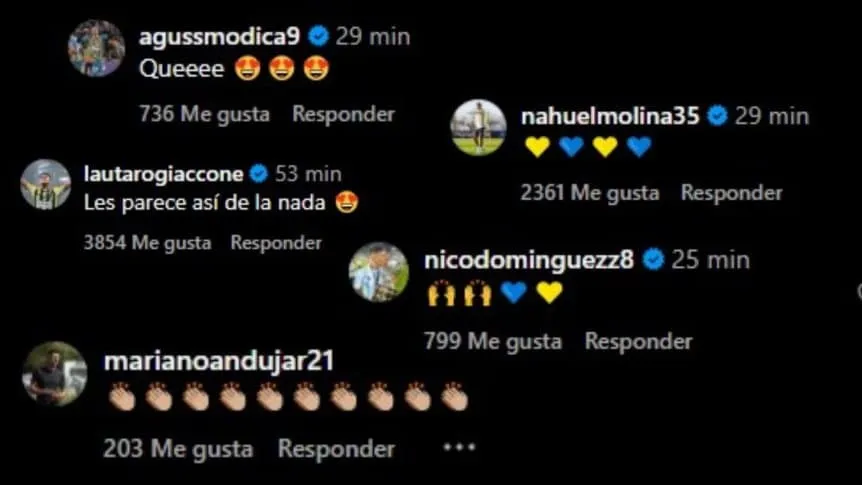862x485 pixels.
Task: Click verified badge beside lautarogiaccone
Action: tap(258, 174)
